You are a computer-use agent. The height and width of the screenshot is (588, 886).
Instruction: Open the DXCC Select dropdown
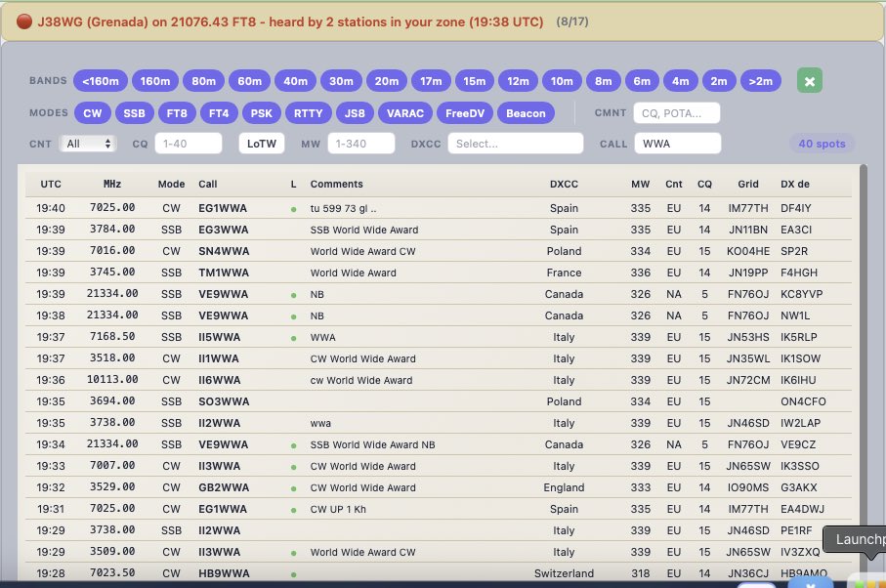[x=516, y=144]
